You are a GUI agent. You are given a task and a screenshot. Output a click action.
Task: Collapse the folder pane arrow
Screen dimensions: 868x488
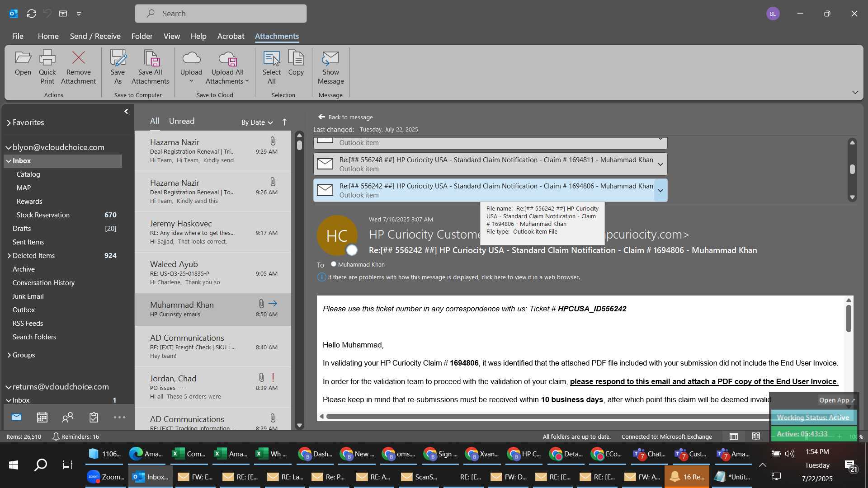[126, 112]
